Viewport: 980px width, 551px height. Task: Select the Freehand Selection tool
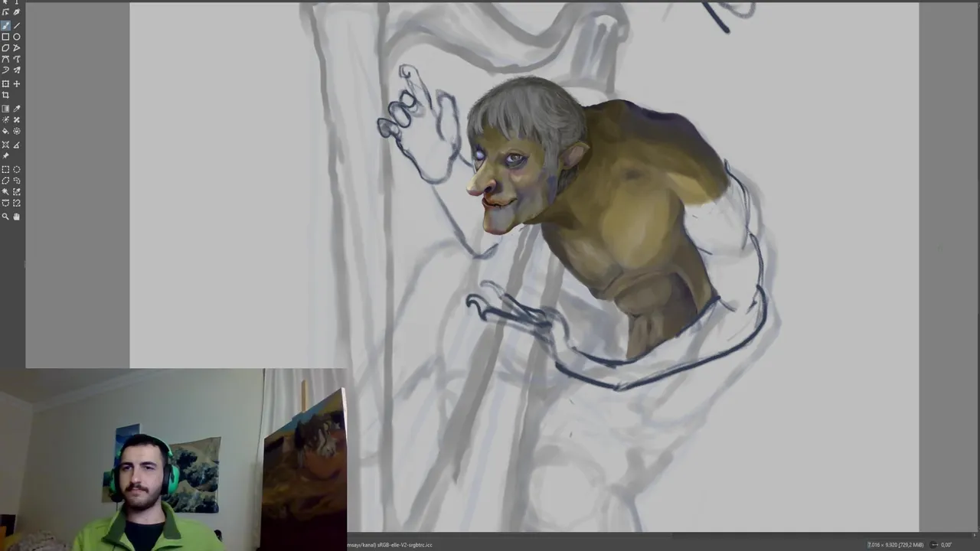(17, 181)
